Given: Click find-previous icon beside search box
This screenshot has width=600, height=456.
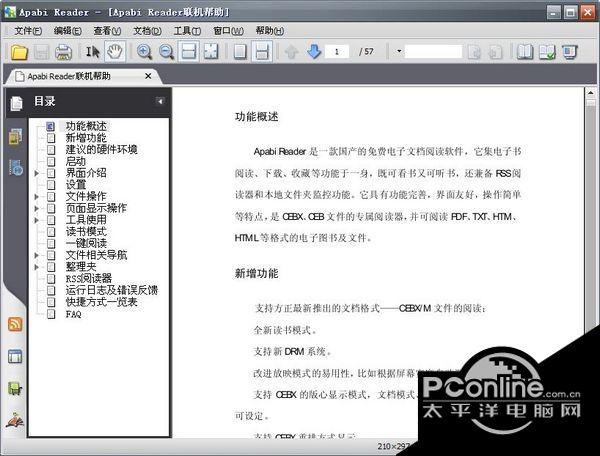Looking at the screenshot, I should (474, 52).
